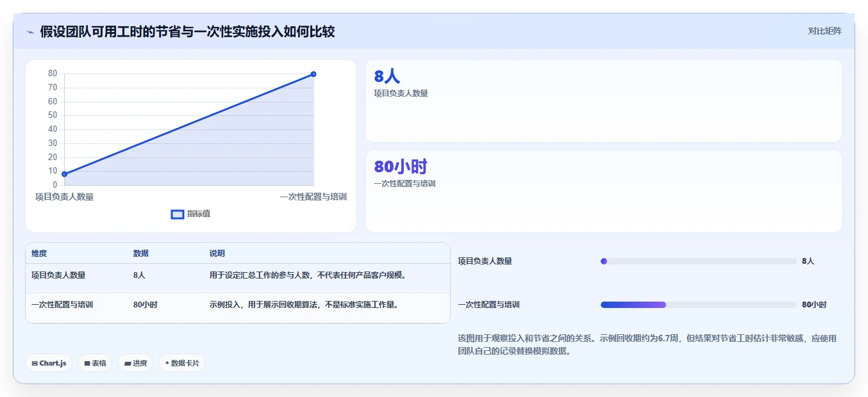Click the chart data point at 项目负责人数量
This screenshot has height=397, width=868.
point(64,174)
